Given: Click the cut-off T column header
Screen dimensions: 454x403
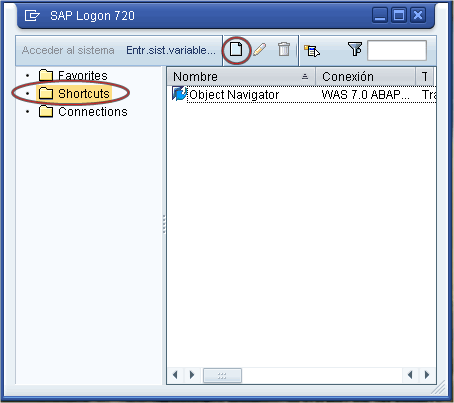Looking at the screenshot, I should click(425, 77).
